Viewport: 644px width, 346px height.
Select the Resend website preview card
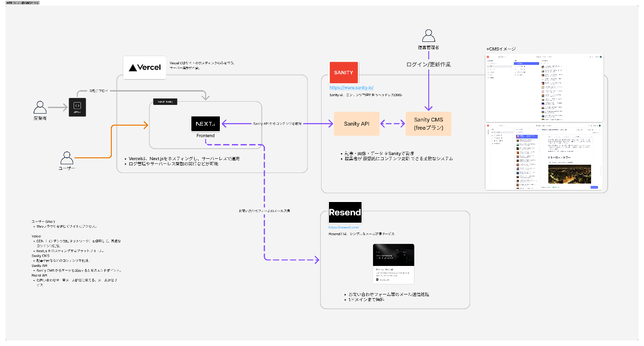[394, 264]
